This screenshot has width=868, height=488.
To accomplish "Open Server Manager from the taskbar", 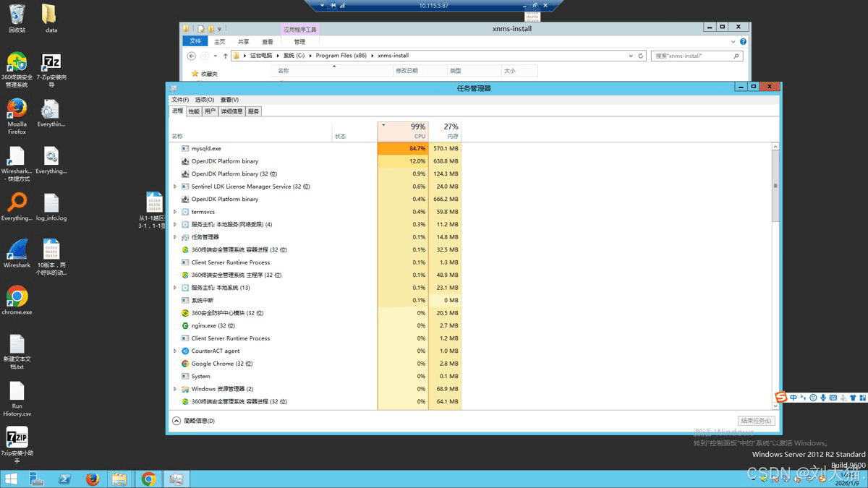I will point(37,479).
